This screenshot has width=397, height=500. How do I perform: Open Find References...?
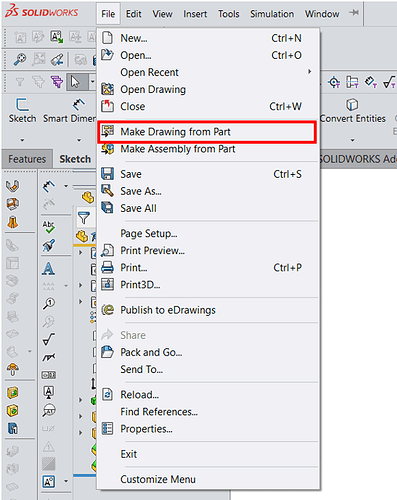tap(207, 412)
